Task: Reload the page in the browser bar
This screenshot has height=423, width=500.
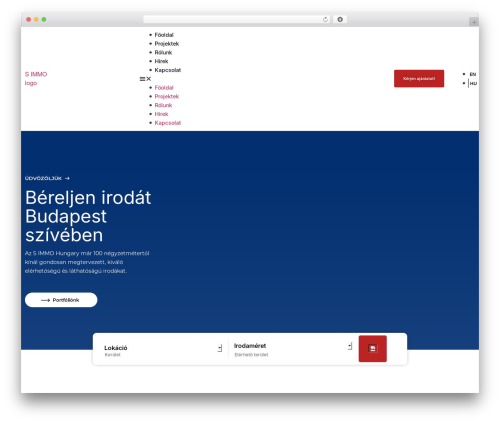Action: tap(325, 19)
